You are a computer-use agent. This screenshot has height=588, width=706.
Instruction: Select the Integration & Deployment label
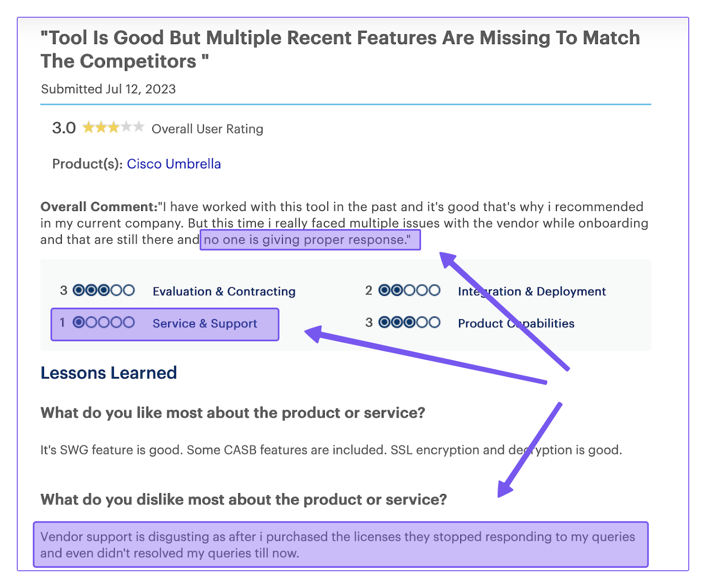[x=532, y=291]
